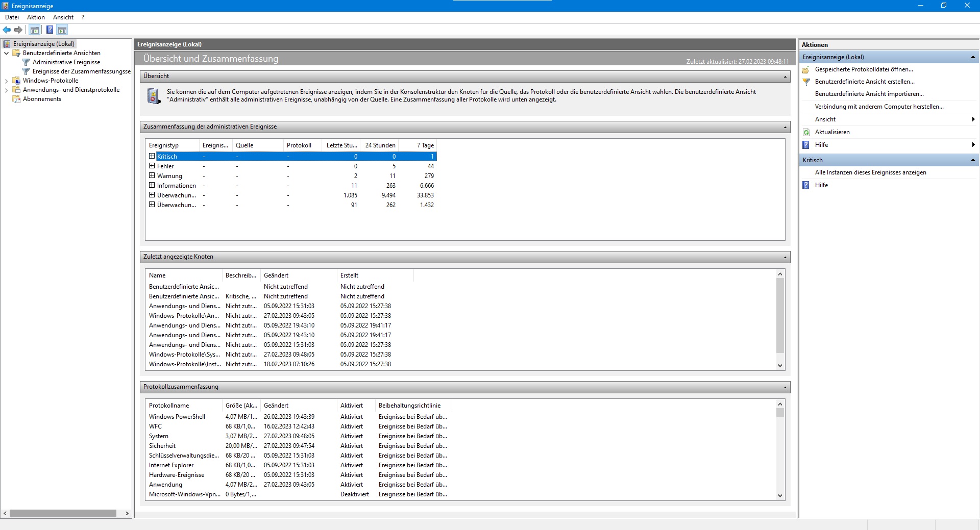980x530 pixels.
Task: Toggle the console tree toolbar icon
Action: [34, 30]
